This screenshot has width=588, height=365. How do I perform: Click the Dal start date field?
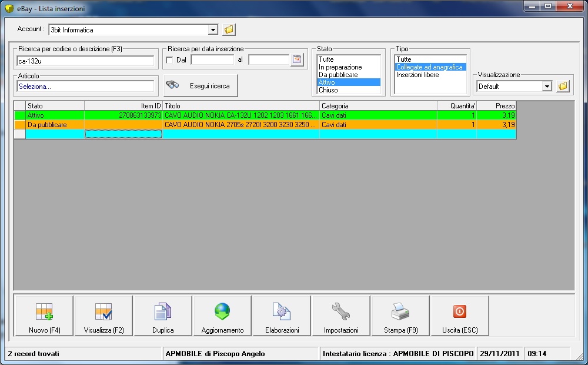[x=212, y=59]
